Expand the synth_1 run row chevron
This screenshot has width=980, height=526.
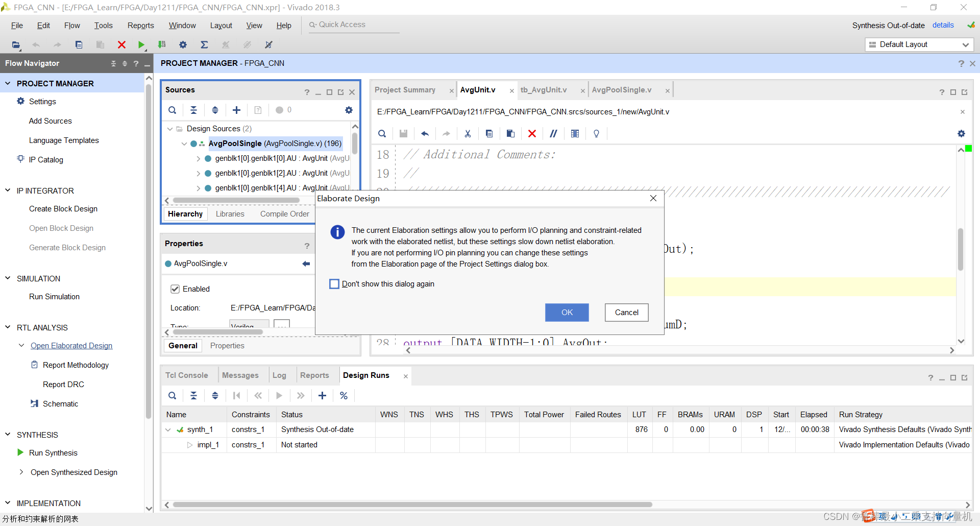coord(168,430)
